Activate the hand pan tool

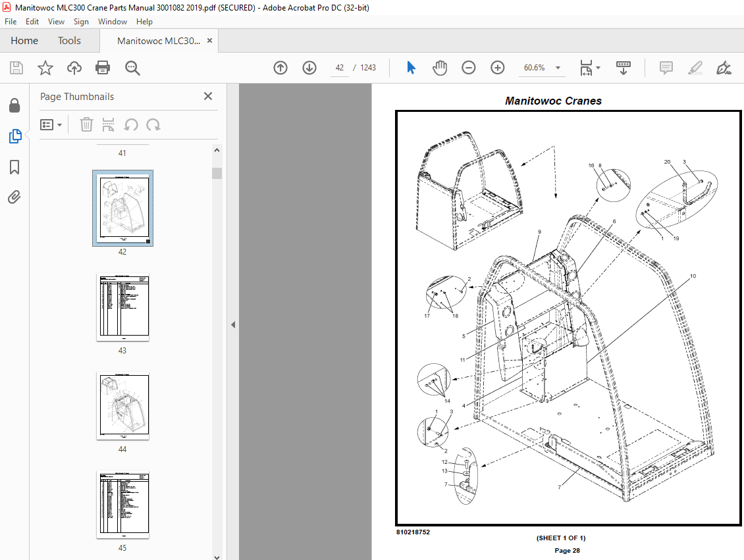[x=440, y=68]
